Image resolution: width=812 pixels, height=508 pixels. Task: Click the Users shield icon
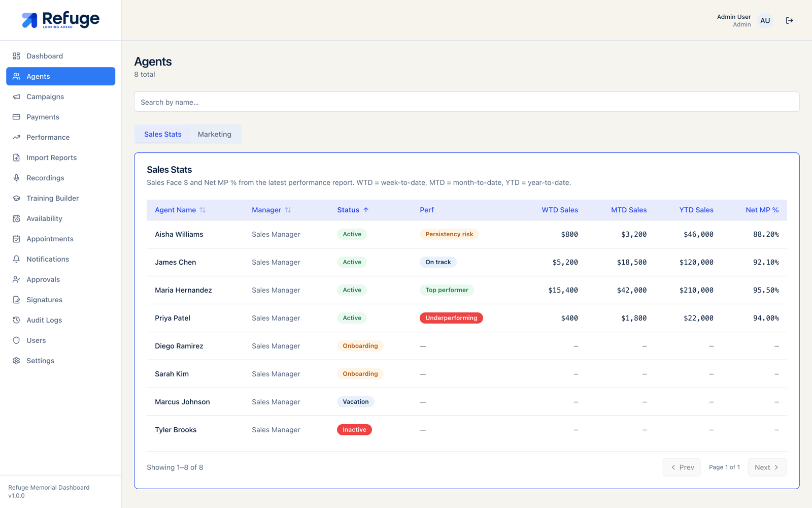[16, 340]
